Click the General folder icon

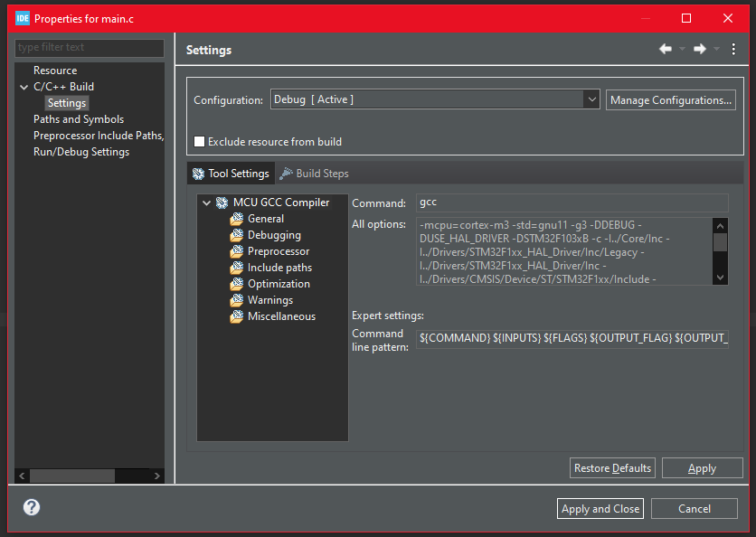pyautogui.click(x=237, y=219)
